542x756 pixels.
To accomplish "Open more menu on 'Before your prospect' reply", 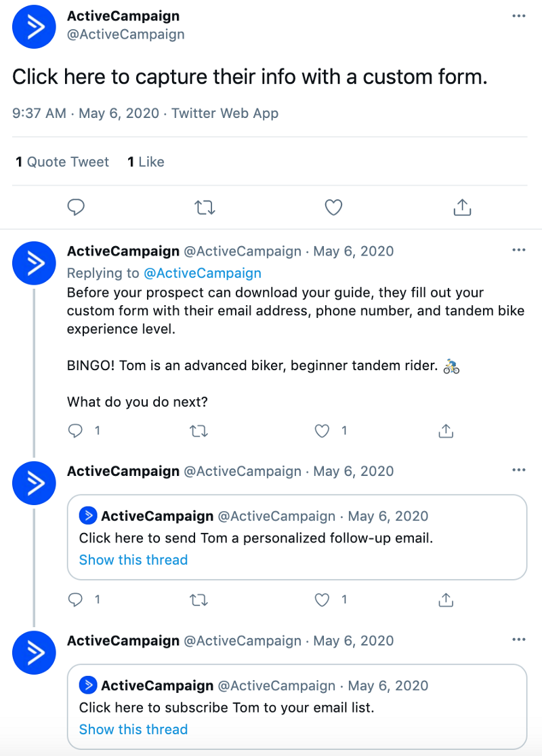I will [x=518, y=250].
